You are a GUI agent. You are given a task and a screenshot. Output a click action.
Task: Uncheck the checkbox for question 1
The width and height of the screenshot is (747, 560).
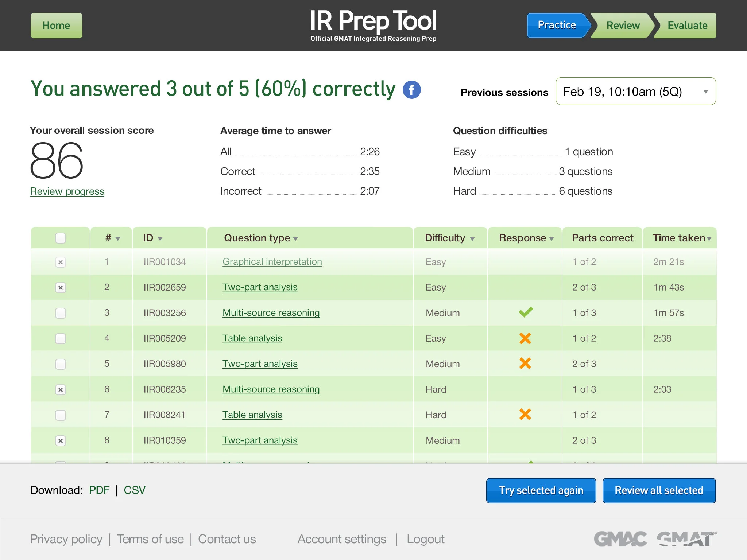click(x=61, y=262)
